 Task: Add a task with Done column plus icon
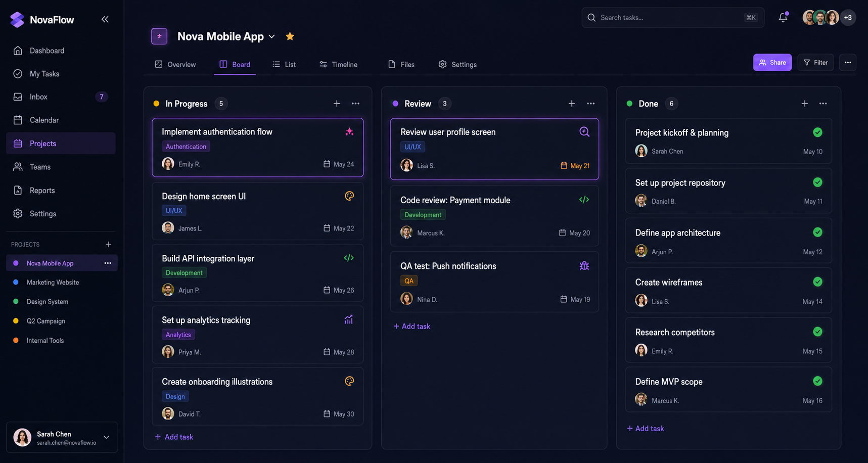click(805, 104)
